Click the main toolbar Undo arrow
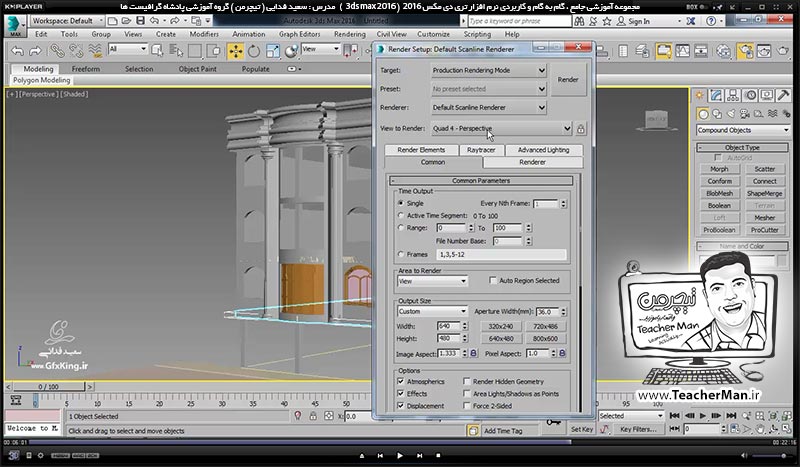 point(17,51)
